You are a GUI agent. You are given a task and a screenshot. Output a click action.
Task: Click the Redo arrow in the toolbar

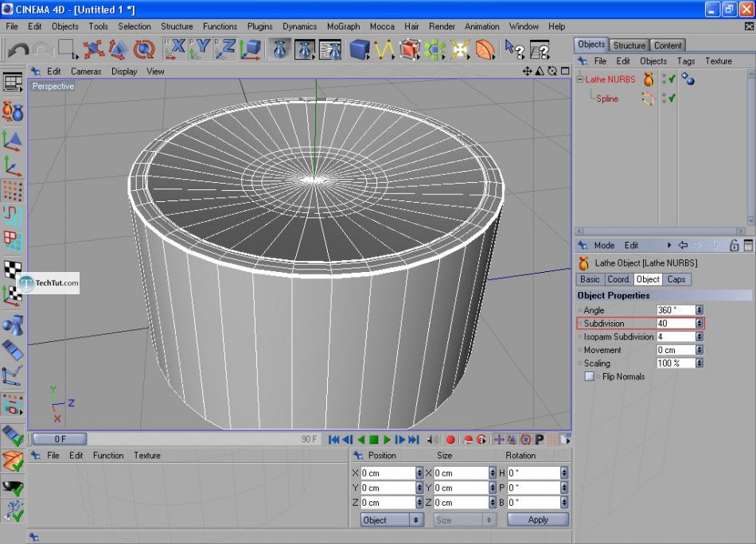(44, 49)
